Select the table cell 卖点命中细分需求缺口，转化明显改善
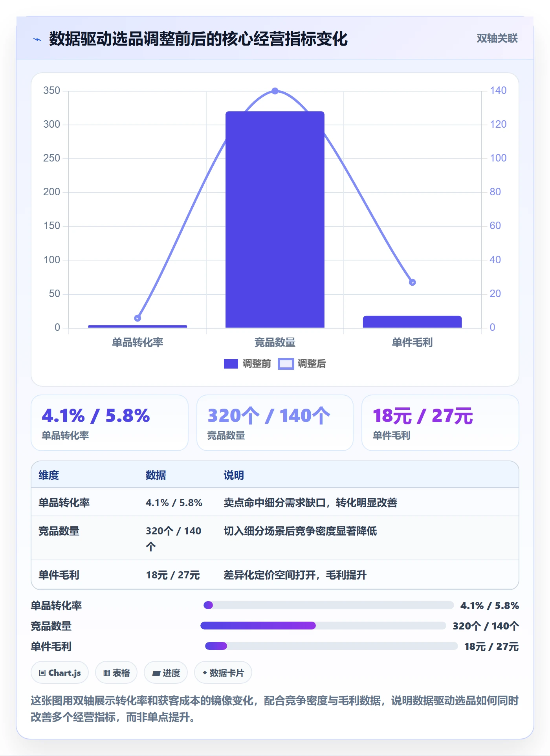The height and width of the screenshot is (756, 550). (310, 503)
